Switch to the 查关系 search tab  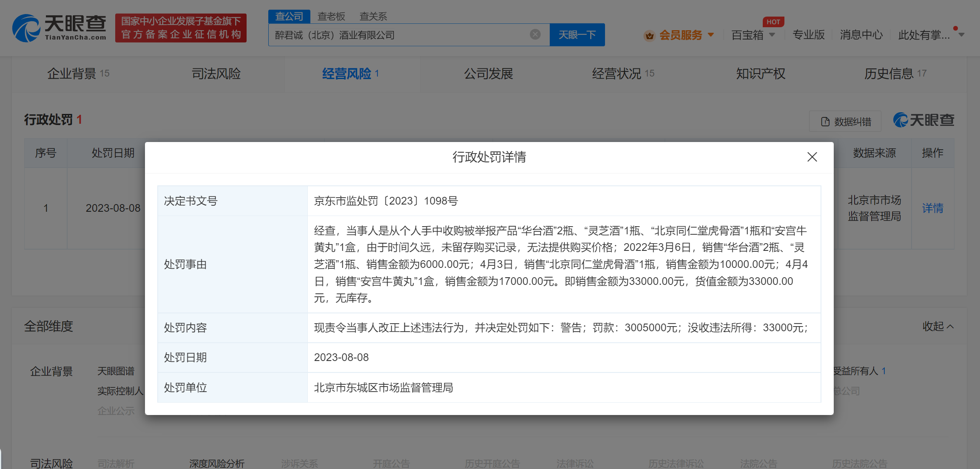(x=373, y=17)
